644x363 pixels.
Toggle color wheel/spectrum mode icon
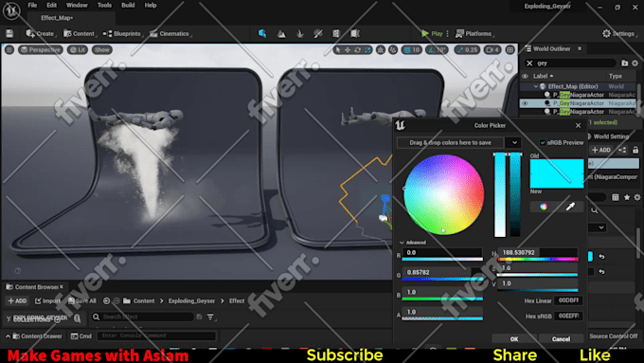(544, 207)
